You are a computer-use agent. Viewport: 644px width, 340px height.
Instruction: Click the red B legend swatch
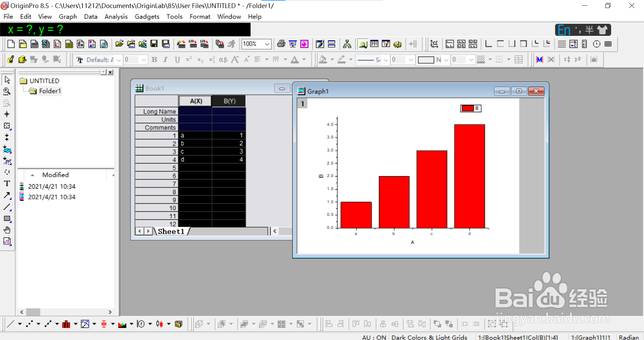(467, 108)
